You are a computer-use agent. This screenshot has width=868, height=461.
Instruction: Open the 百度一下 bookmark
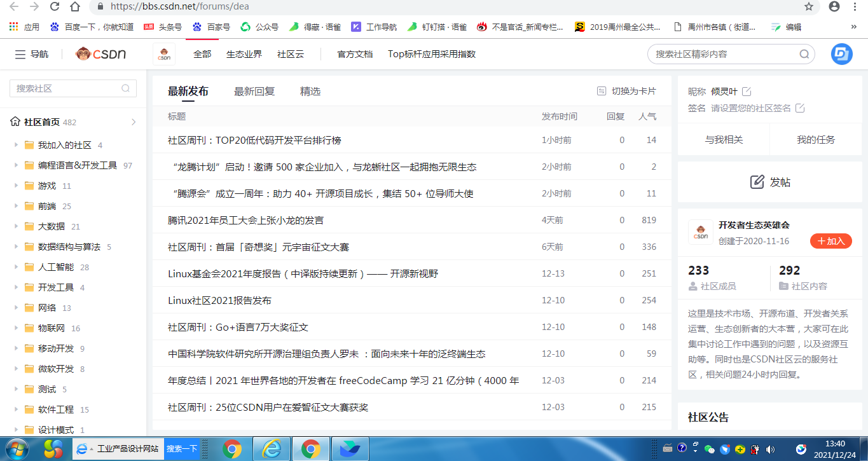92,27
